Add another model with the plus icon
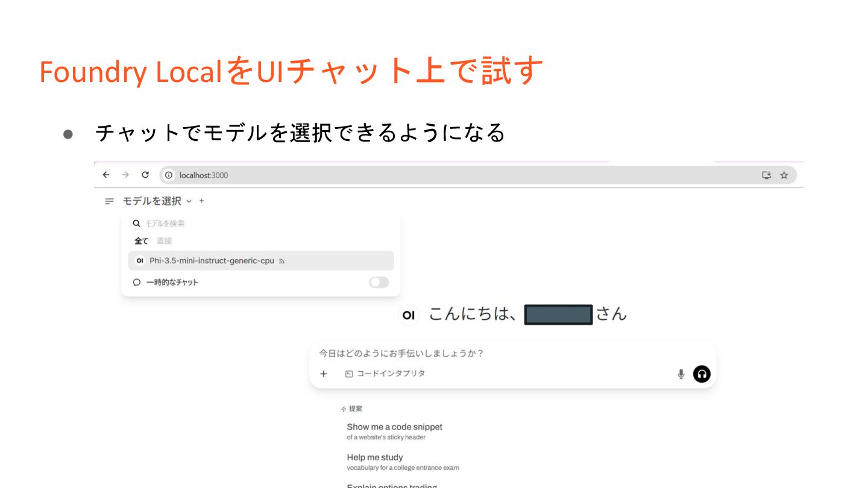 pos(201,201)
